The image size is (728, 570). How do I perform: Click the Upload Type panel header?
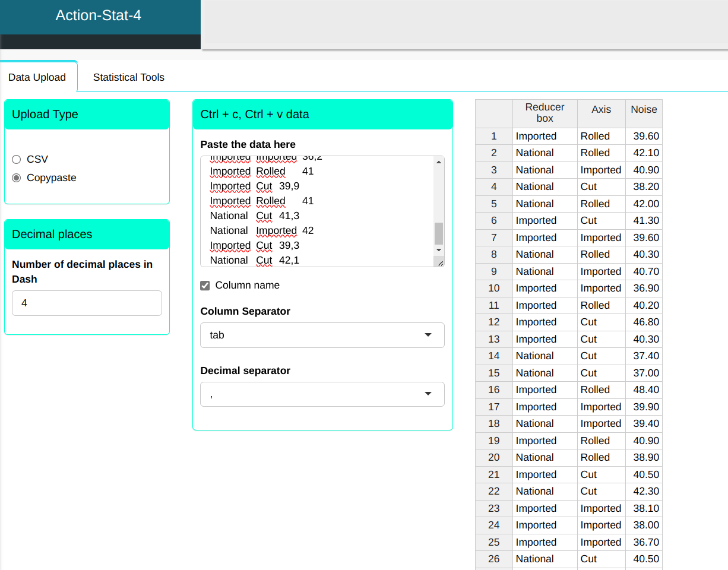coord(87,115)
